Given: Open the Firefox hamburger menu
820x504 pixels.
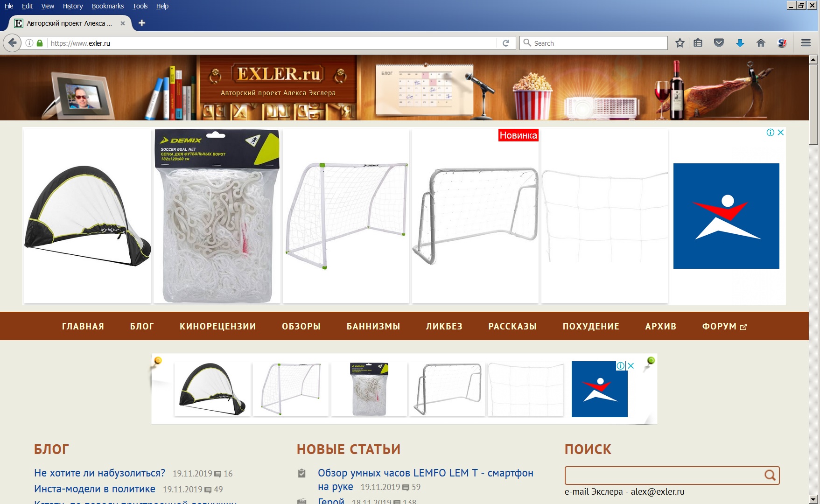Looking at the screenshot, I should coord(806,43).
